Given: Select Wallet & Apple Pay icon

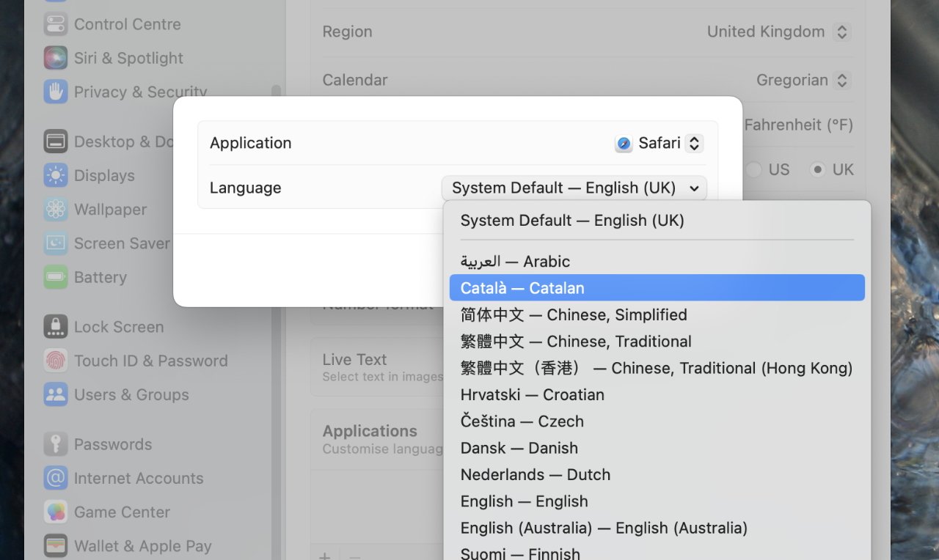Looking at the screenshot, I should pyautogui.click(x=56, y=545).
